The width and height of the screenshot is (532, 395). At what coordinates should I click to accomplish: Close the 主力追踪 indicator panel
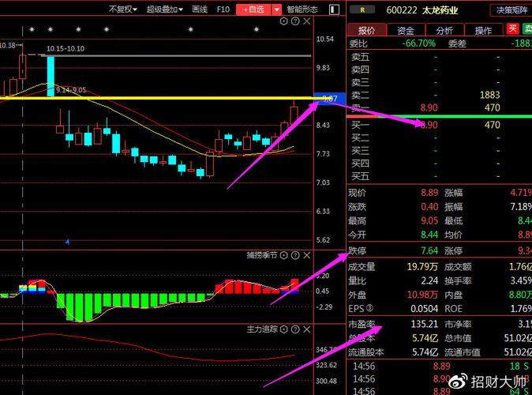(x=307, y=329)
